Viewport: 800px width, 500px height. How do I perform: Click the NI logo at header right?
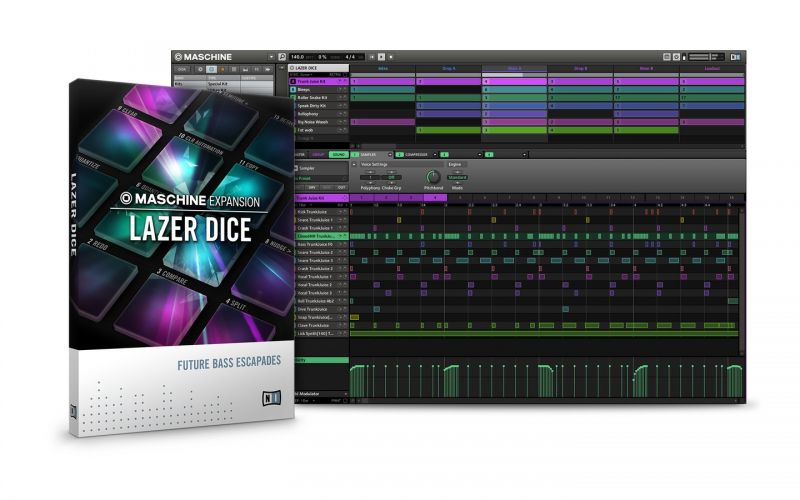pos(736,57)
